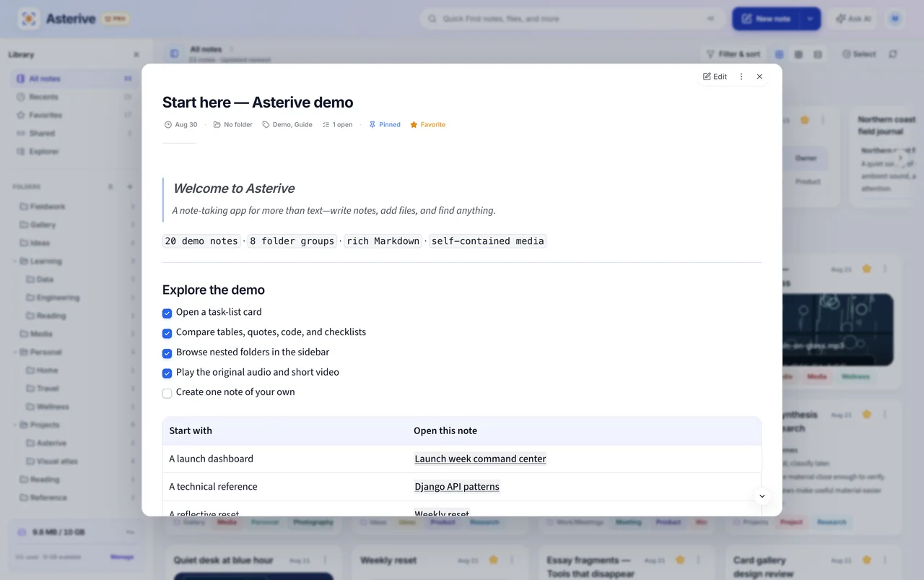
Task: Close the note dialog with the X
Action: click(759, 77)
